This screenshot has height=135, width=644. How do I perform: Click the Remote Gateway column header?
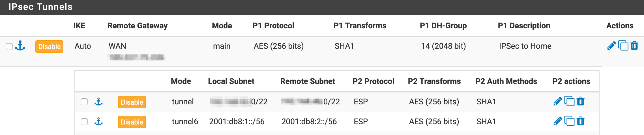(138, 26)
